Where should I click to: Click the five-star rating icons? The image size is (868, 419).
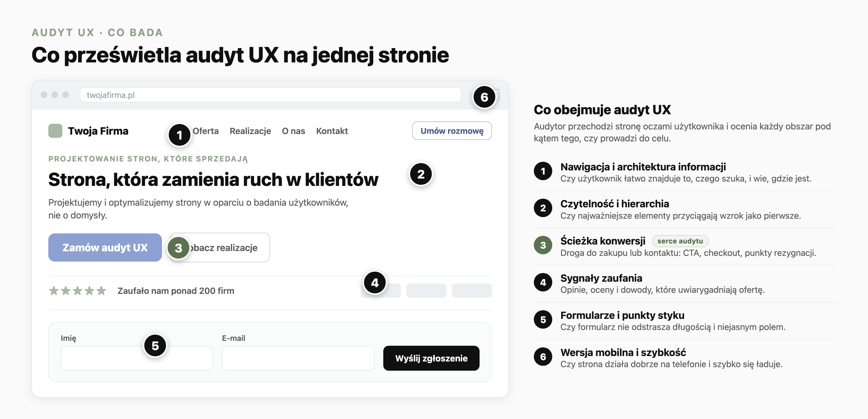(78, 291)
